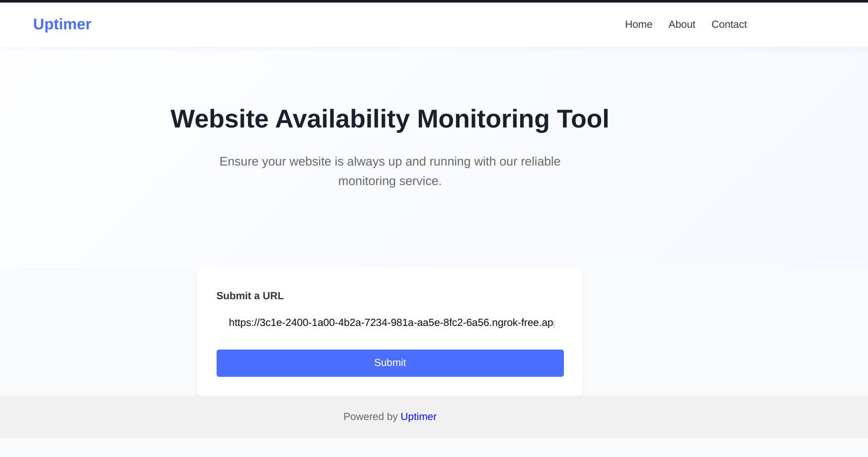Click the word "Availability" in the title
This screenshot has width=868, height=457.
point(343,119)
